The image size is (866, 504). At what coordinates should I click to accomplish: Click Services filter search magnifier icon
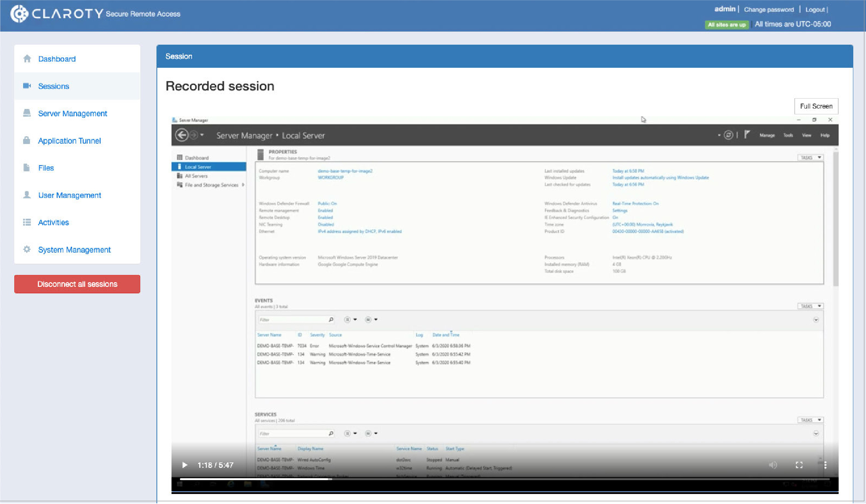(331, 434)
